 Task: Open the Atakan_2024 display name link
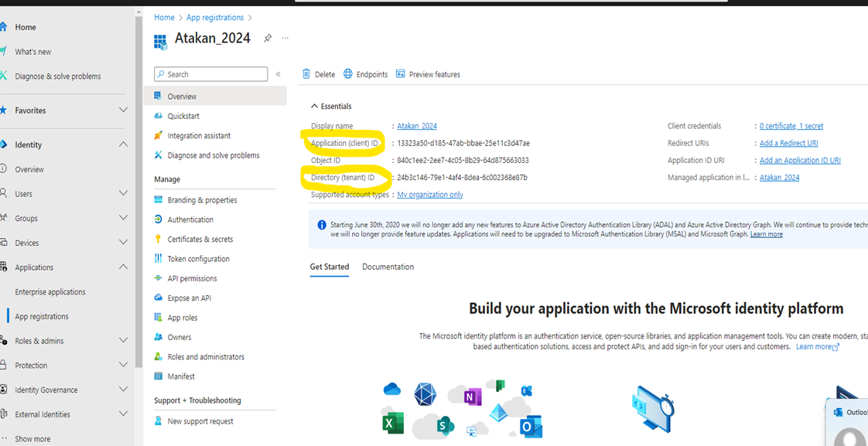tap(417, 126)
